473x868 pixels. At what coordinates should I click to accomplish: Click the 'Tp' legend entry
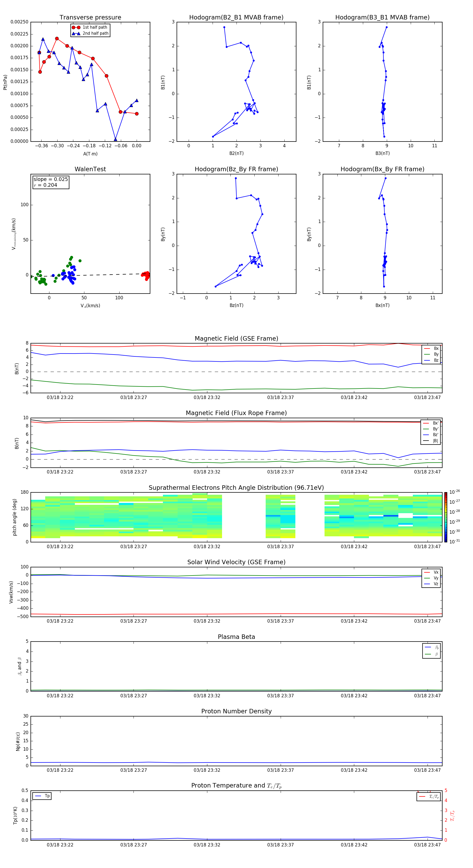(42, 796)
